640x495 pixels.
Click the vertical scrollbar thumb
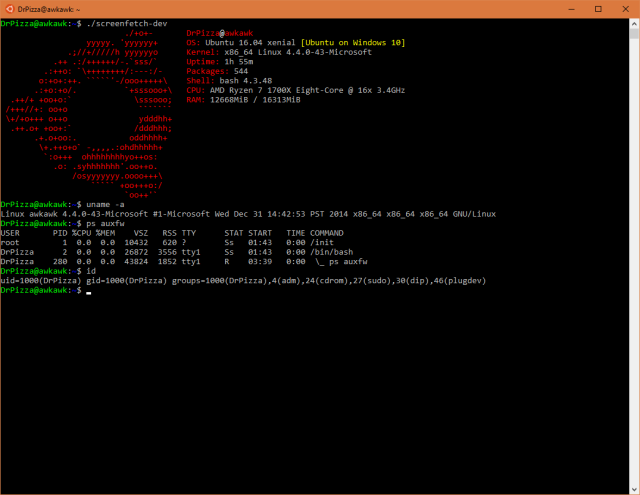coord(634,34)
